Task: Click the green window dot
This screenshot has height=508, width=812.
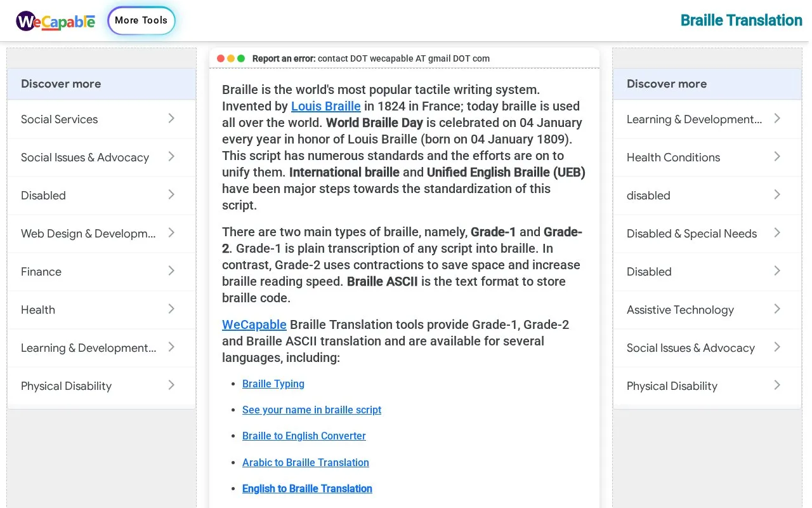Action: (x=241, y=58)
